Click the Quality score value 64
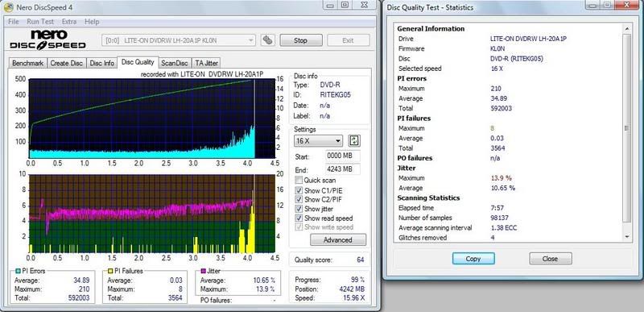The width and height of the screenshot is (644, 312). (x=360, y=260)
